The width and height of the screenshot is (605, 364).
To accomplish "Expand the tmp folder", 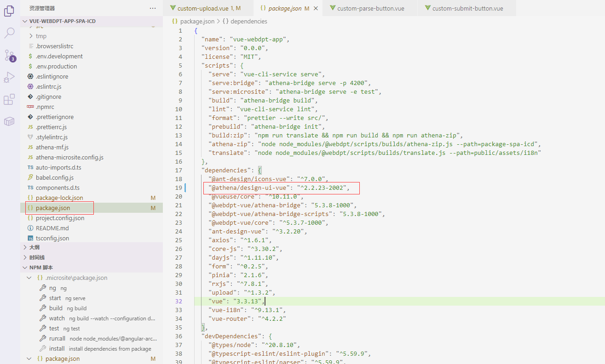I will (x=31, y=36).
